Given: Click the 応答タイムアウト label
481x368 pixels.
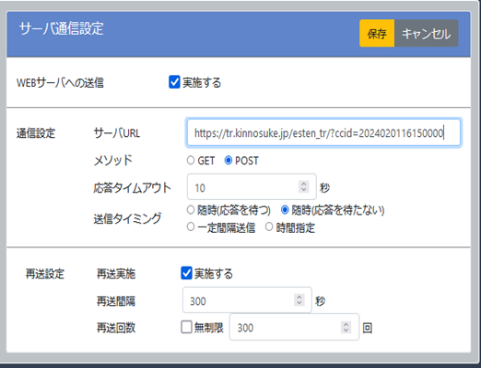Looking at the screenshot, I should click(132, 188).
